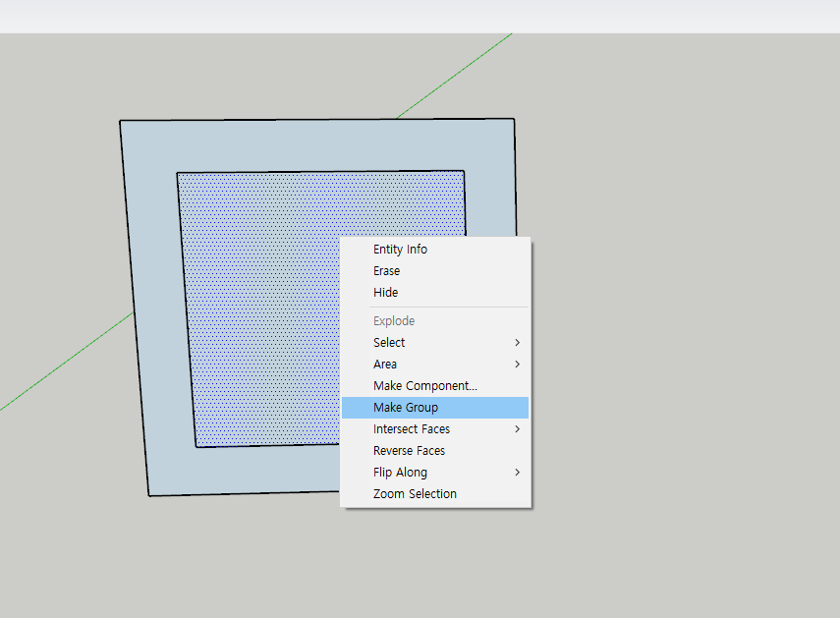
Task: Select the dotted inner square face
Action: [x=262, y=310]
